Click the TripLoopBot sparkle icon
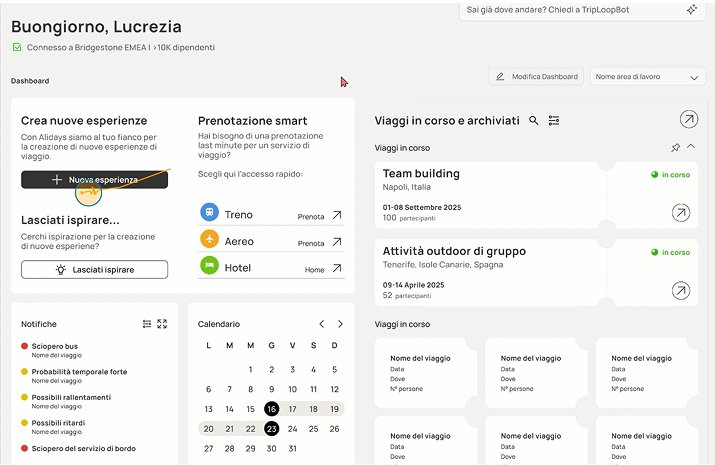This screenshot has width=715, height=465. point(692,10)
